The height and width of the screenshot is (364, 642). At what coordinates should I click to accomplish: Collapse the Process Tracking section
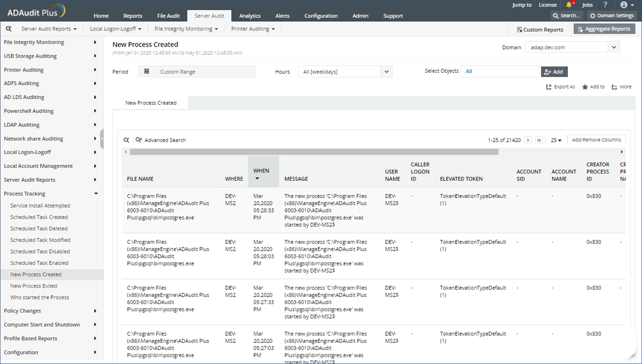[96, 194]
